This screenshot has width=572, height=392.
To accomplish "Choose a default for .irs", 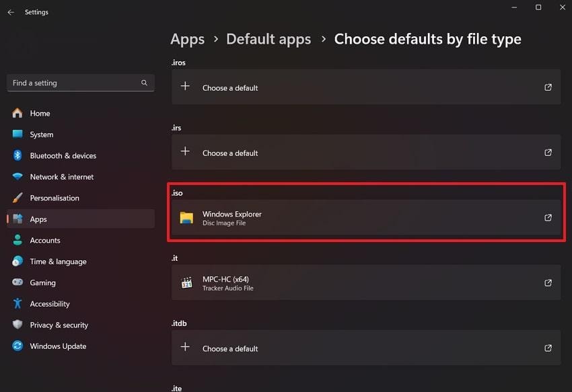I will pos(366,153).
